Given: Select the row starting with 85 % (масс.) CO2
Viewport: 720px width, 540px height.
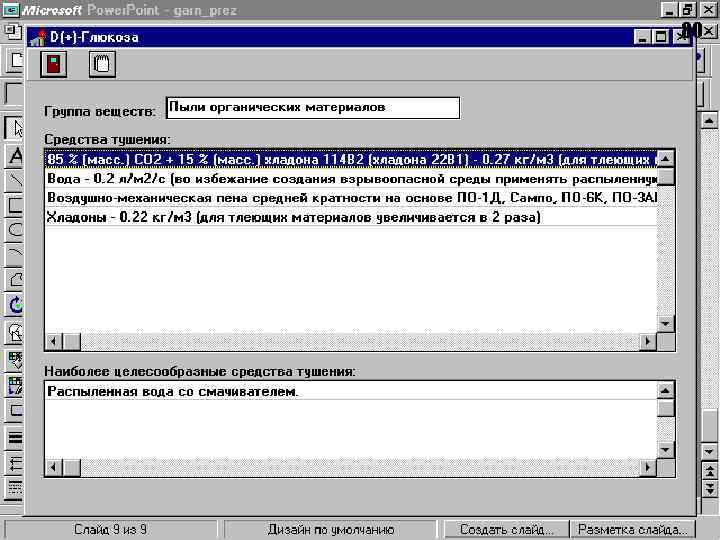Looking at the screenshot, I should coord(351,159).
